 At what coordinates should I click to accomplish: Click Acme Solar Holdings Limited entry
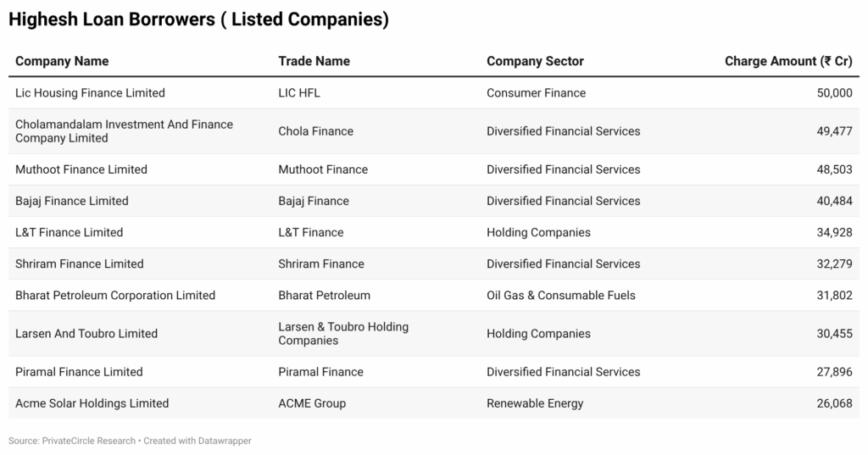click(92, 403)
